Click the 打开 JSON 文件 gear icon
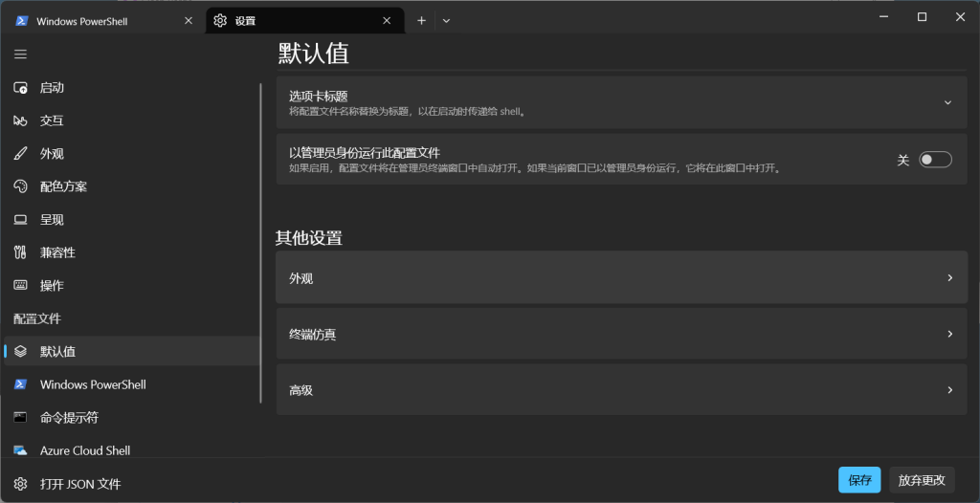Viewport: 980px width, 503px height. point(21,484)
